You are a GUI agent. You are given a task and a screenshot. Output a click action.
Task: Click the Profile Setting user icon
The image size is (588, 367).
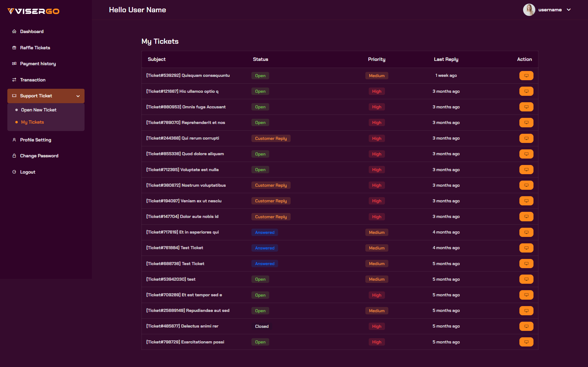coord(14,140)
